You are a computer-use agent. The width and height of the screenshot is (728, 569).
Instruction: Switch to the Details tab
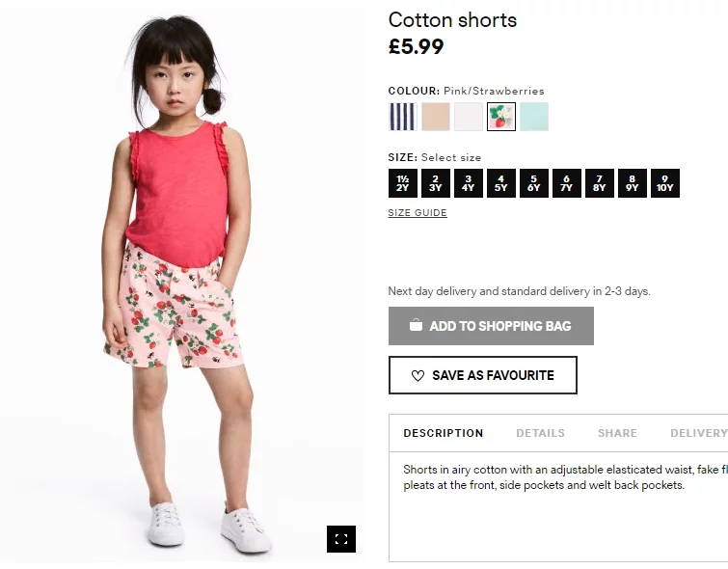click(540, 433)
